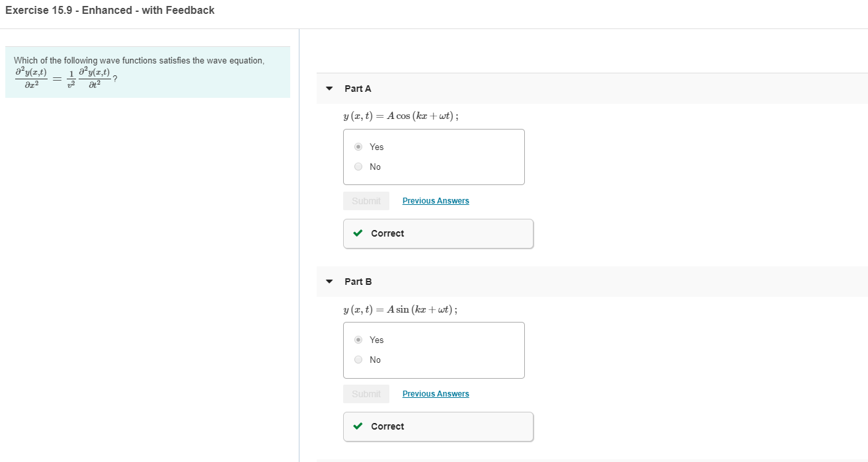Click the A sin(kx + ωt) equation

[400, 309]
